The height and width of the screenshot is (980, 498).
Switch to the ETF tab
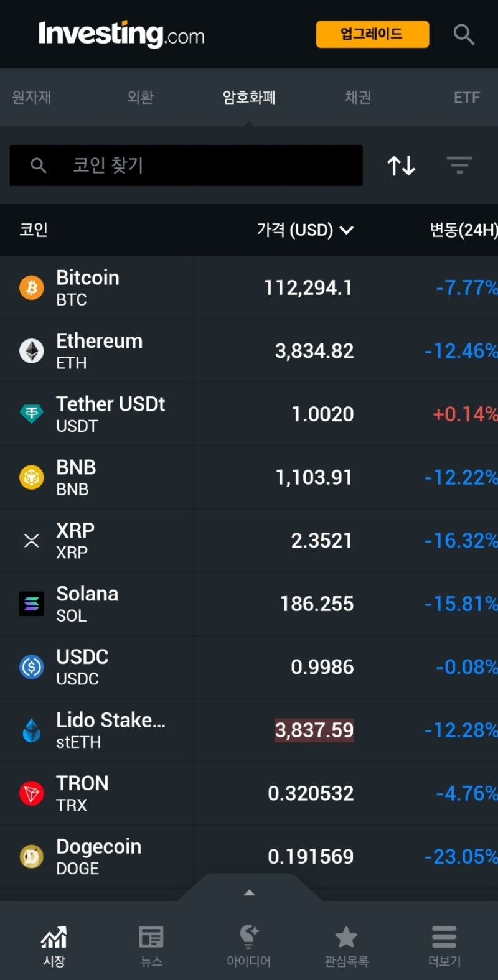pos(466,97)
